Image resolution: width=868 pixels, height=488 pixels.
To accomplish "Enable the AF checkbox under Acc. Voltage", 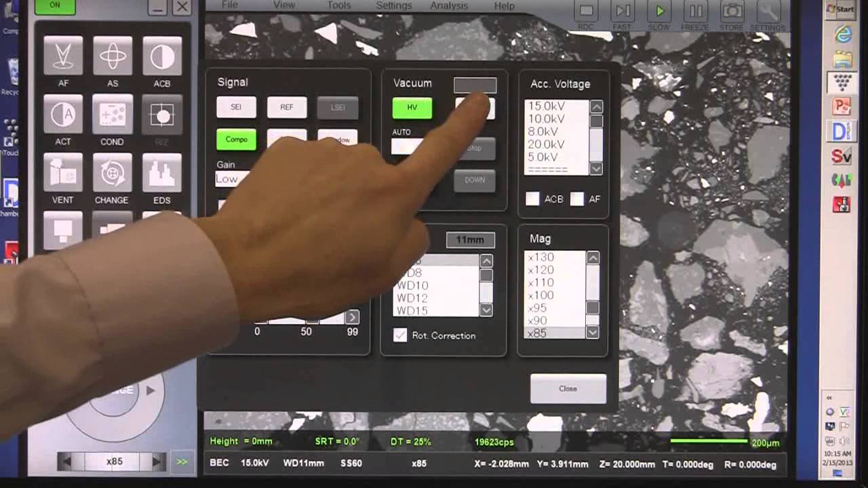I will pyautogui.click(x=576, y=199).
